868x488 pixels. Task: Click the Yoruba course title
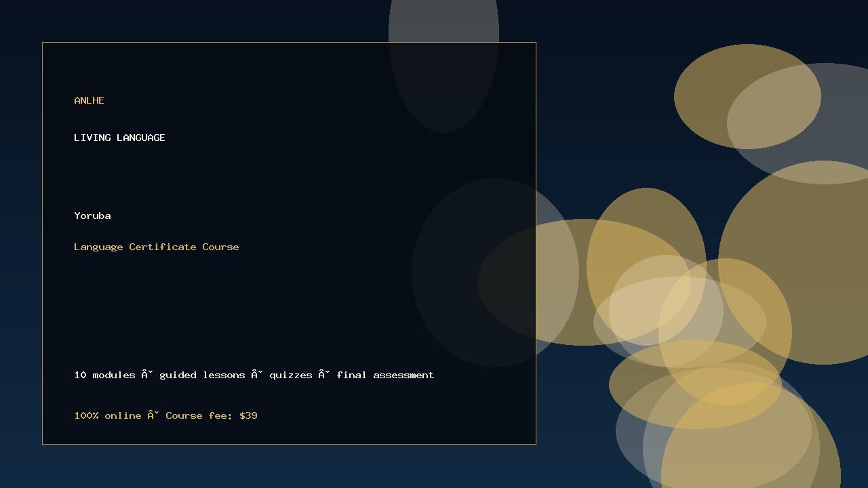pyautogui.click(x=92, y=216)
